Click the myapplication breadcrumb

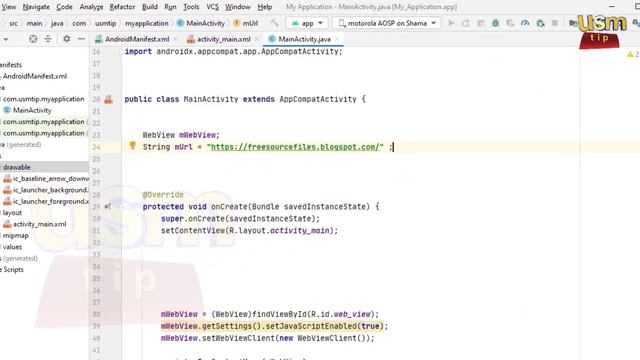point(147,23)
